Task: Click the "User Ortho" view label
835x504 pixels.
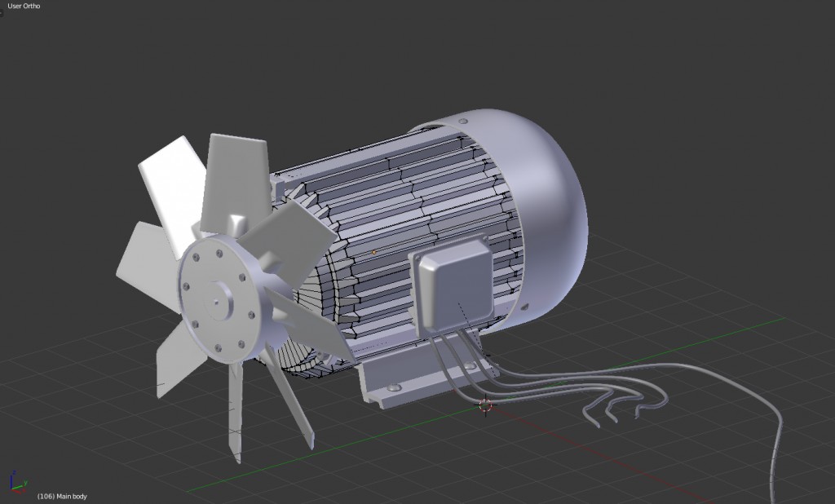Action: [24, 7]
